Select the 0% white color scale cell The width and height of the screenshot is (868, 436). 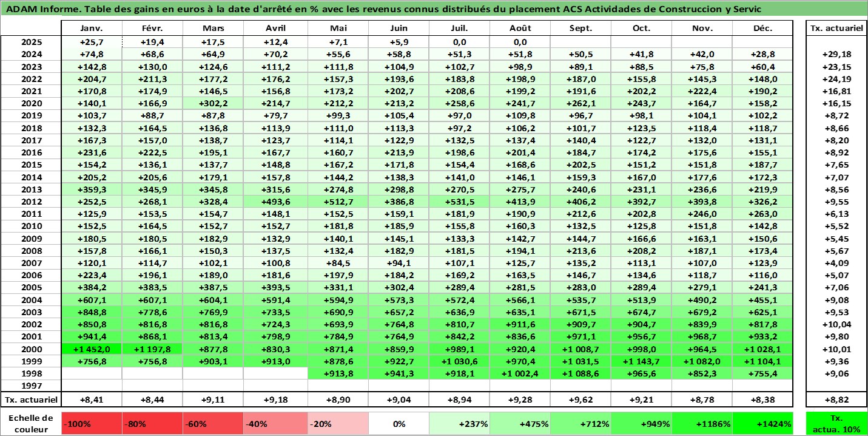pyautogui.click(x=399, y=424)
